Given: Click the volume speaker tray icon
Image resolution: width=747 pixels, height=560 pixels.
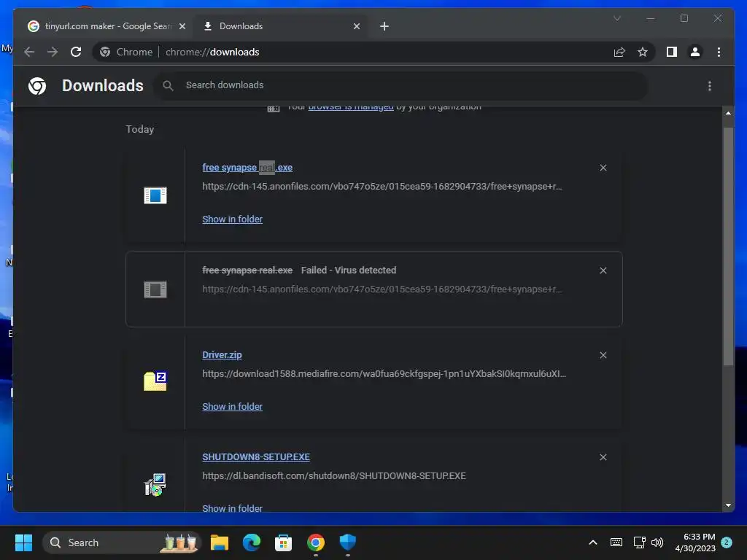Looking at the screenshot, I should click(x=657, y=542).
